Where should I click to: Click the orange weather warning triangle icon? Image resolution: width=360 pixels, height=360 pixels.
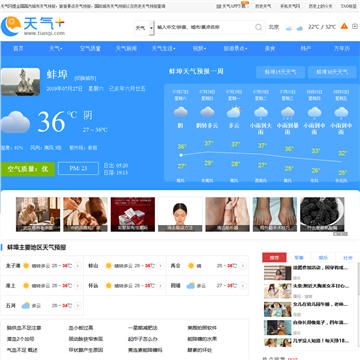344,26
